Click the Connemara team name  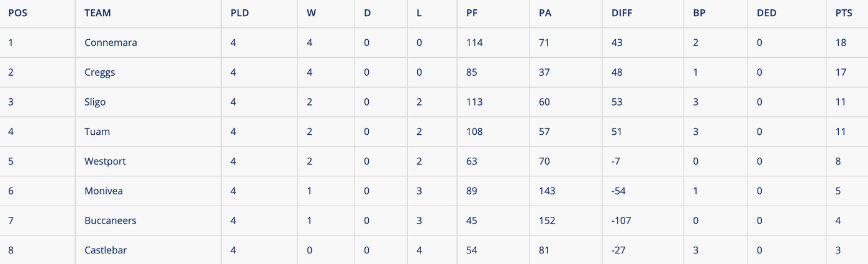click(111, 43)
